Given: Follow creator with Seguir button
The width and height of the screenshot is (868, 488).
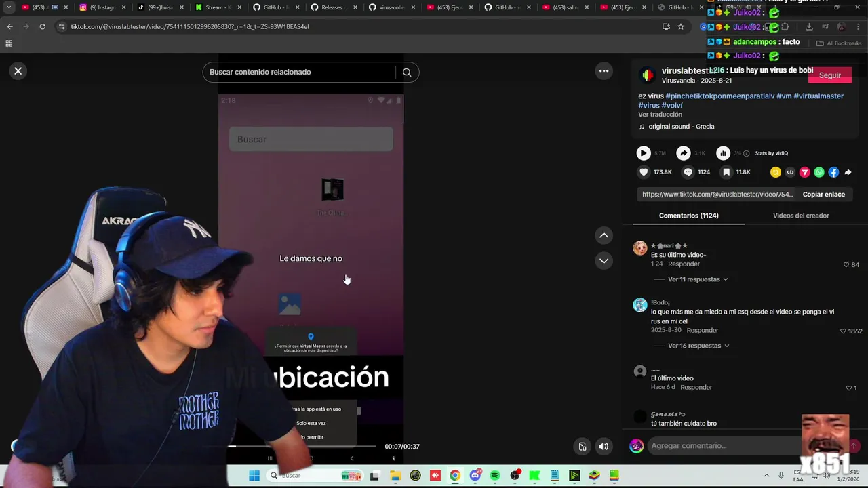Looking at the screenshot, I should 829,75.
